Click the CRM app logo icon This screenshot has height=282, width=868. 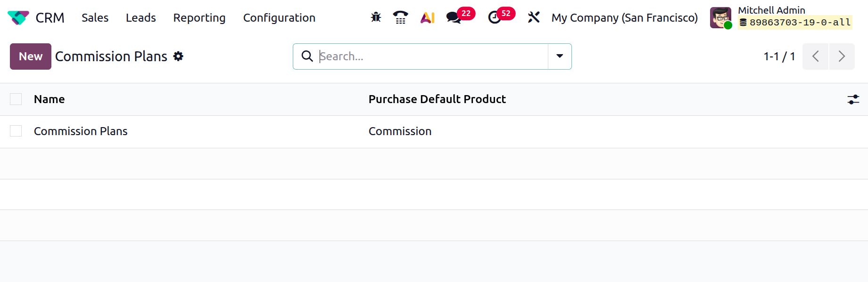(x=18, y=18)
